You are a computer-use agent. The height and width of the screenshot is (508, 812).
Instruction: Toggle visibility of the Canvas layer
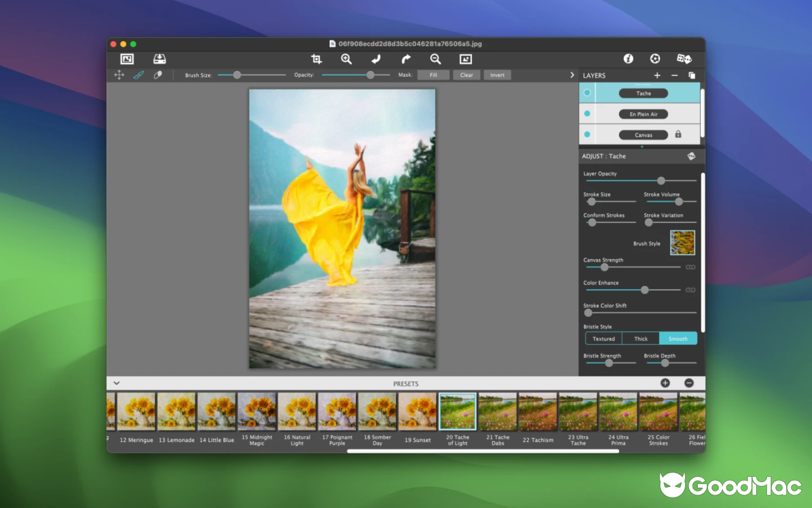pyautogui.click(x=587, y=134)
